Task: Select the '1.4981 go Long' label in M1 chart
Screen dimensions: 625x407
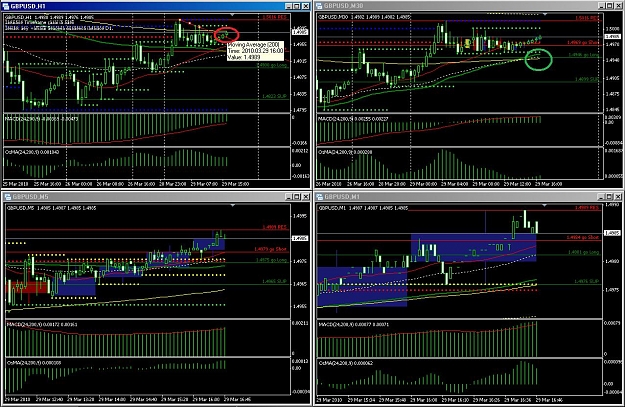Action: [x=583, y=252]
